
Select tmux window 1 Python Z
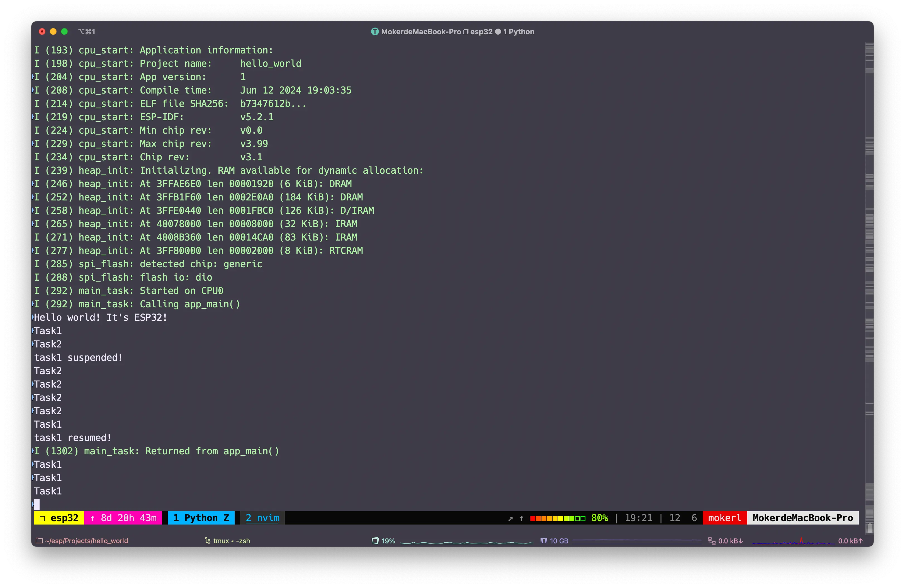[201, 518]
